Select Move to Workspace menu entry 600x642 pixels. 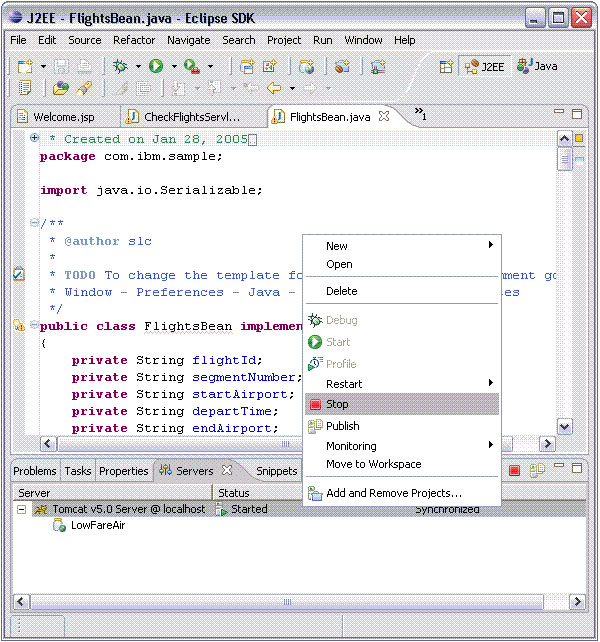[402, 464]
